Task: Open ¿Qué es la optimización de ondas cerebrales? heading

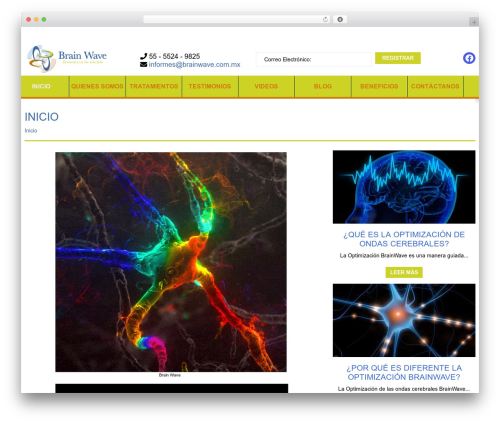Action: click(x=404, y=239)
